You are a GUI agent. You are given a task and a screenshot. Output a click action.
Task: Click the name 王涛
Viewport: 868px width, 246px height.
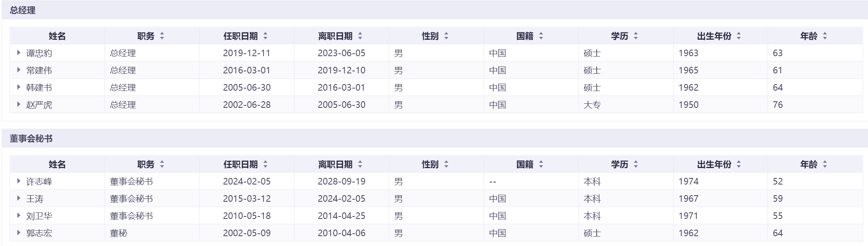click(x=35, y=198)
